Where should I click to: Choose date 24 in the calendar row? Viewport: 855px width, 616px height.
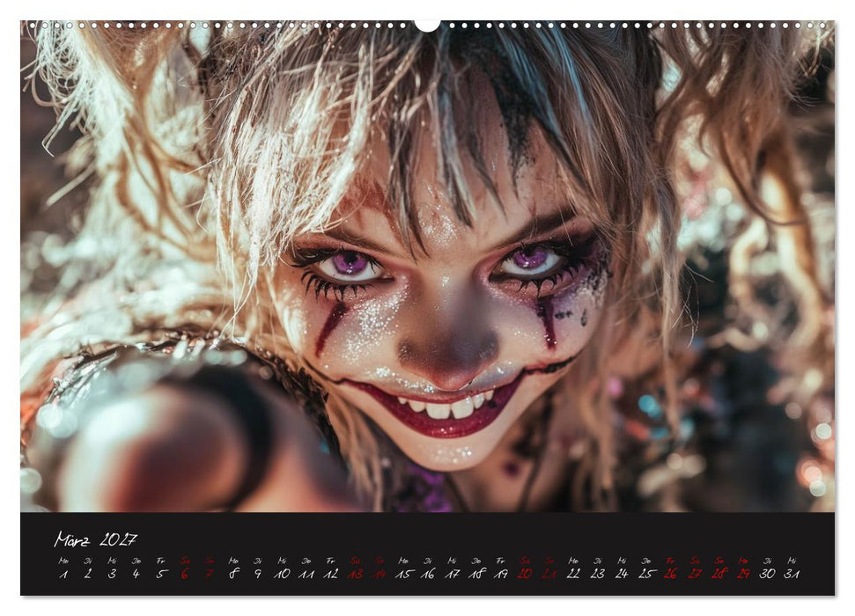[622, 574]
